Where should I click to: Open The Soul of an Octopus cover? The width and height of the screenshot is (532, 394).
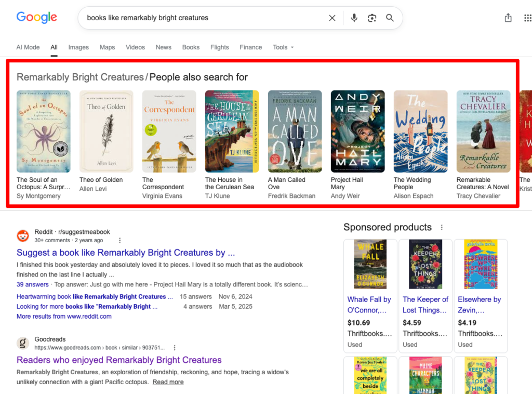tap(44, 132)
